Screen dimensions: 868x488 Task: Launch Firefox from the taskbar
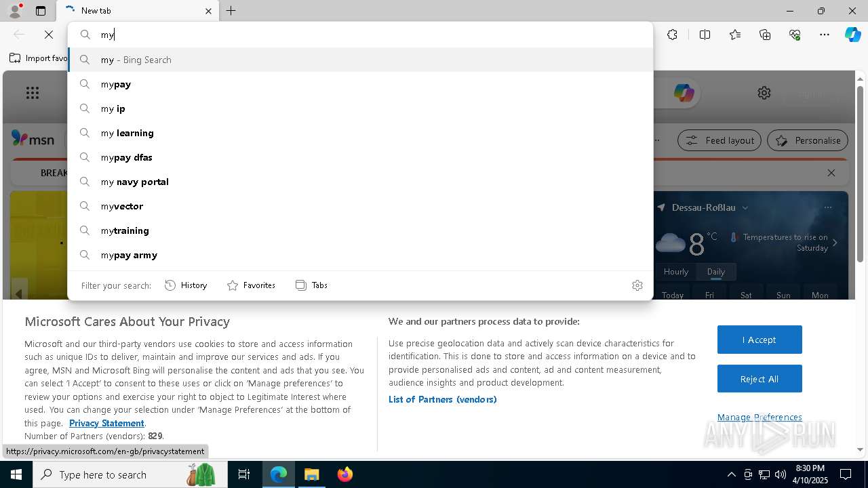[x=345, y=474]
